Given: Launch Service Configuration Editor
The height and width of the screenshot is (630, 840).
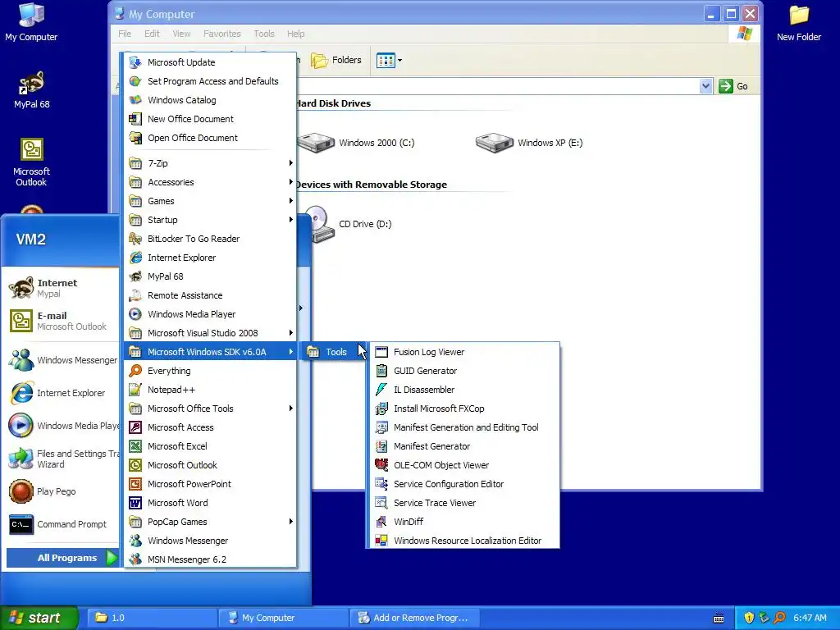Looking at the screenshot, I should (463, 484).
